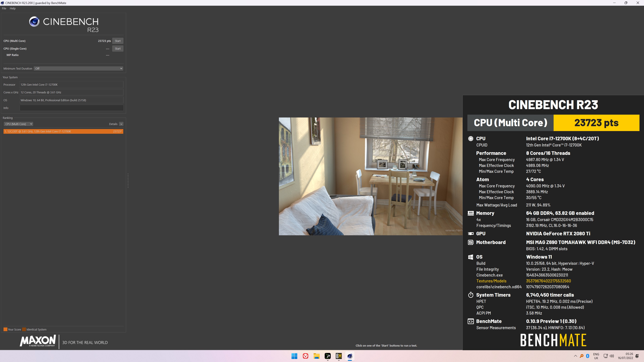Screen dimensions: 644x362
Task: Open the Help menu
Action: click(13, 8)
